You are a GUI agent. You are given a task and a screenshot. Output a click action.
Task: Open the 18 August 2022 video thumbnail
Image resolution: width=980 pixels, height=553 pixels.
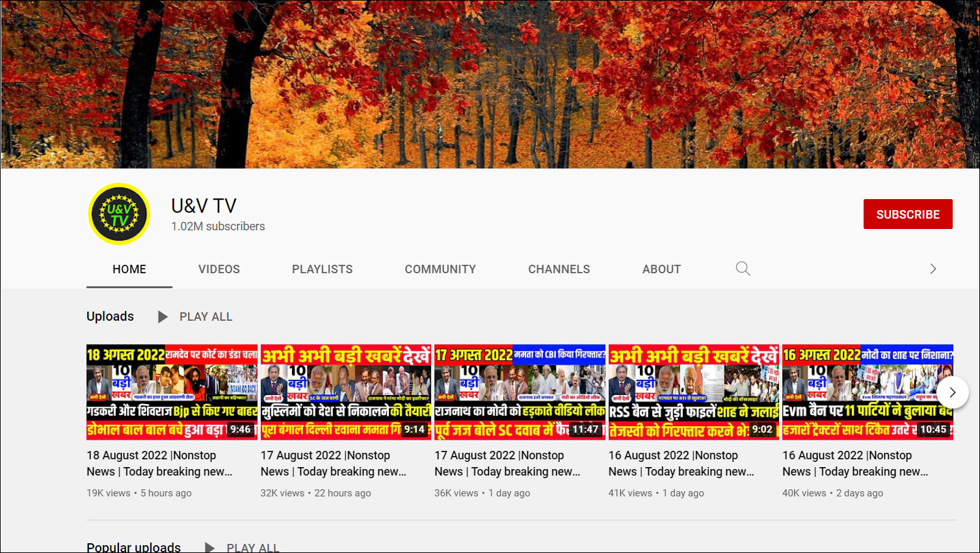(x=172, y=392)
